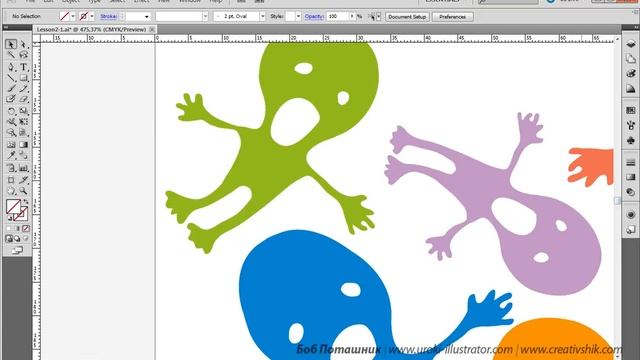
Task: Select the Slice tool
Action: coord(24,180)
